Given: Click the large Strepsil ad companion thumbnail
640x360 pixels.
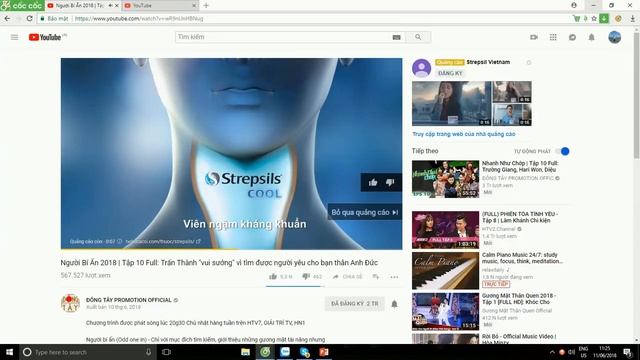Looking at the screenshot, I should (451, 103).
